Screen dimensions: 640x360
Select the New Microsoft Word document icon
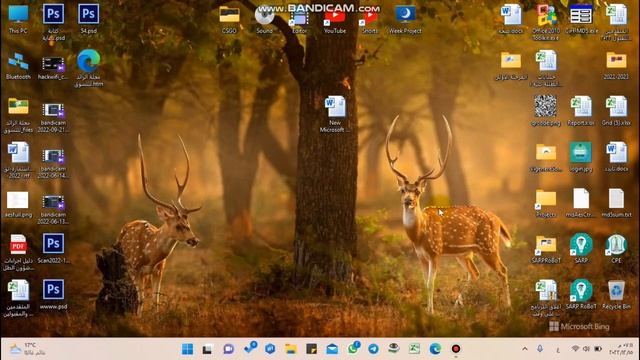click(x=335, y=113)
